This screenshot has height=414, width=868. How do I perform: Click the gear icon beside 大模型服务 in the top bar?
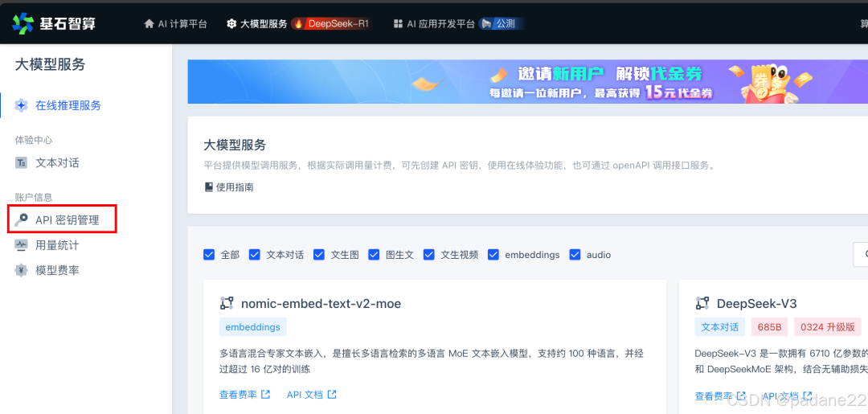[x=231, y=24]
